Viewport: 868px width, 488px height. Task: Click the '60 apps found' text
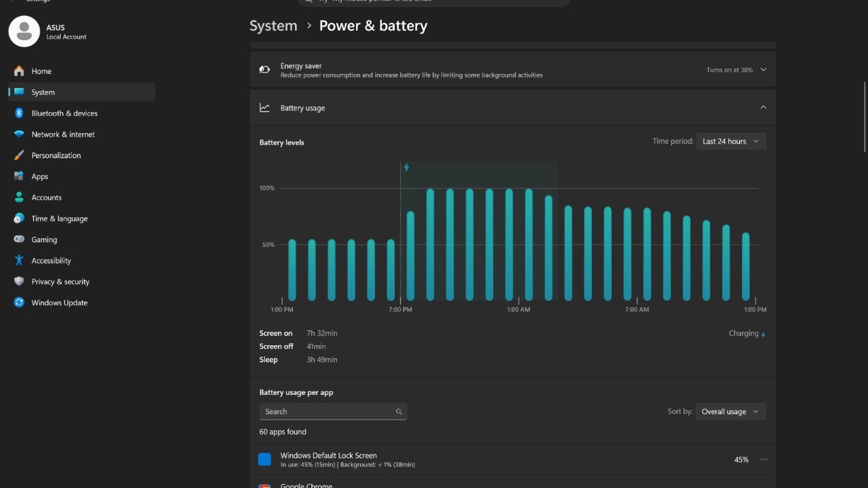click(x=283, y=432)
